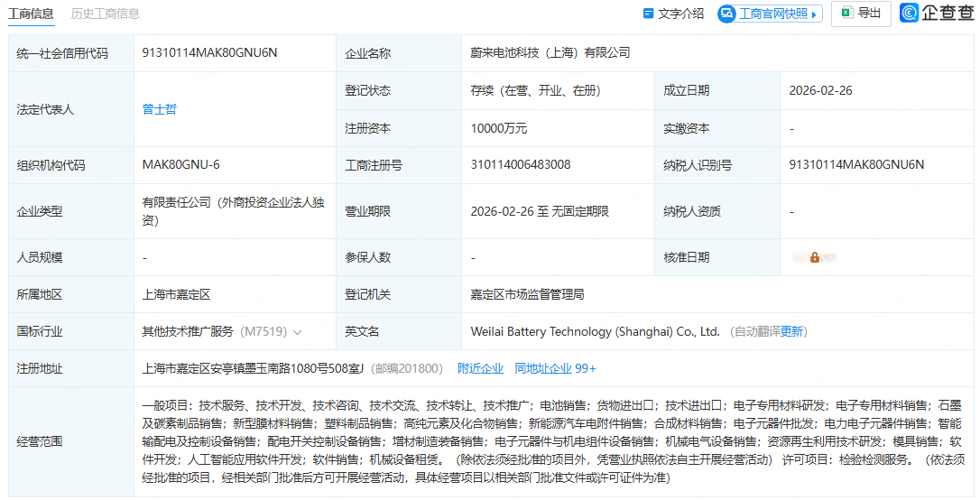Image resolution: width=980 pixels, height=500 pixels.
Task: Click company name 蔚来电池科技（上海）有限公司
Action: (550, 52)
